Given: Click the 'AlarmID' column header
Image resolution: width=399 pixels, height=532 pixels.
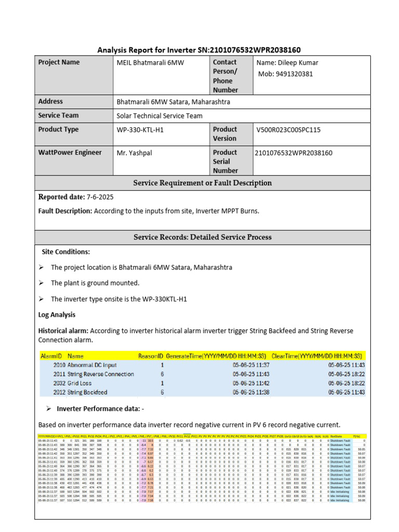Looking at the screenshot, I should click(x=51, y=356).
